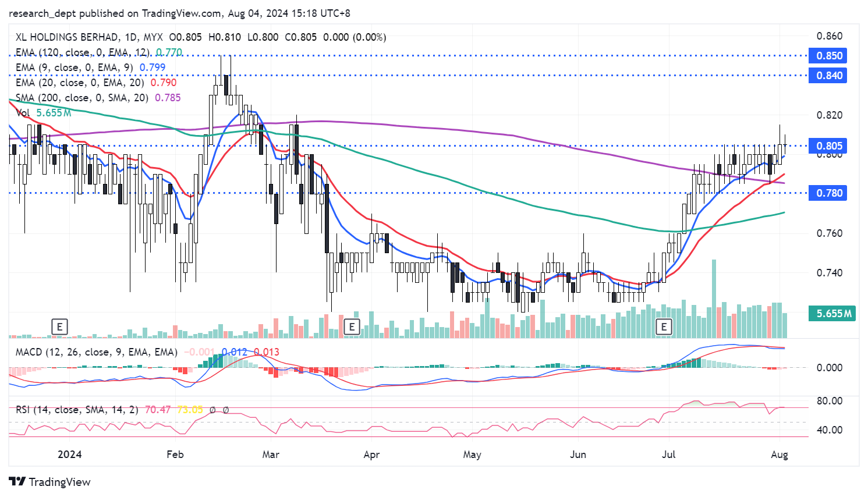Click the XL HOLDINGS BERHAD symbol title
The height and width of the screenshot is (497, 868).
tap(67, 37)
